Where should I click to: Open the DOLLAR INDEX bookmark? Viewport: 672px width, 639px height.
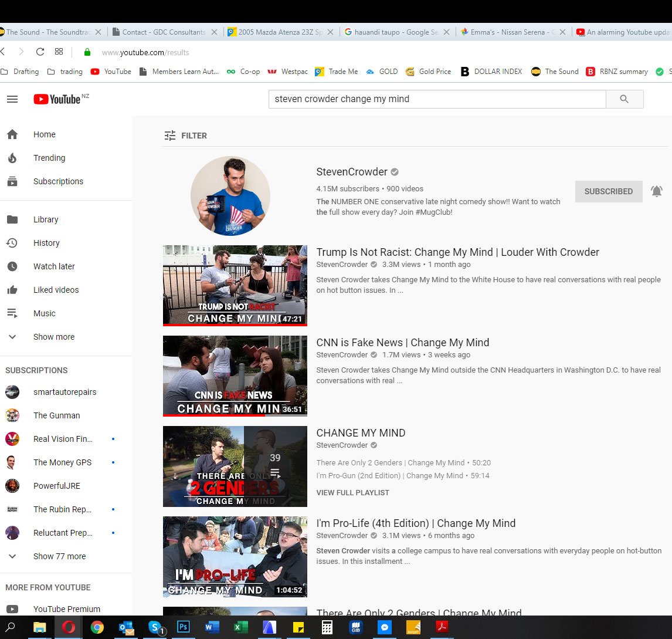491,72
